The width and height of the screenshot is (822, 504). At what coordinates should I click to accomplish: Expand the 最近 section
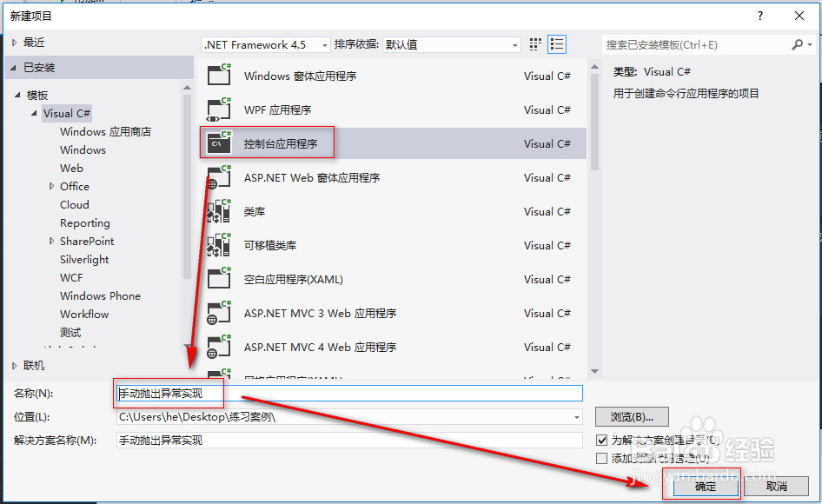14,43
